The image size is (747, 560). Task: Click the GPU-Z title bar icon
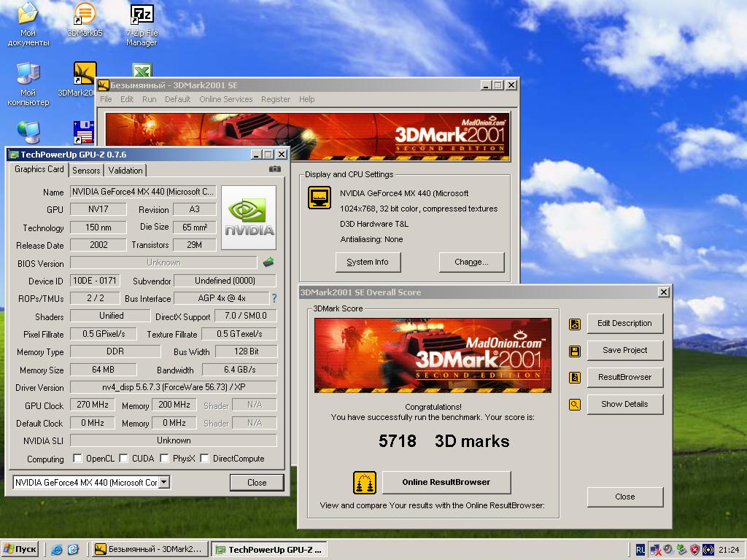[x=15, y=155]
